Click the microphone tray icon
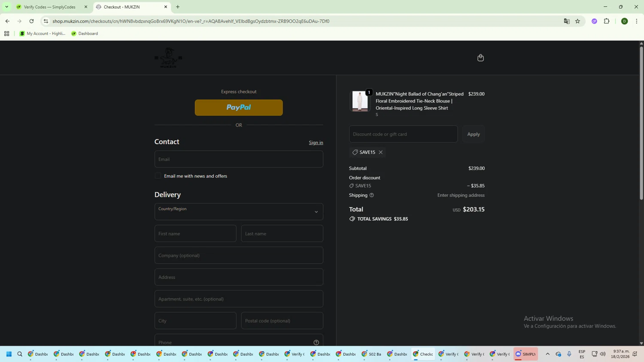 569,354
